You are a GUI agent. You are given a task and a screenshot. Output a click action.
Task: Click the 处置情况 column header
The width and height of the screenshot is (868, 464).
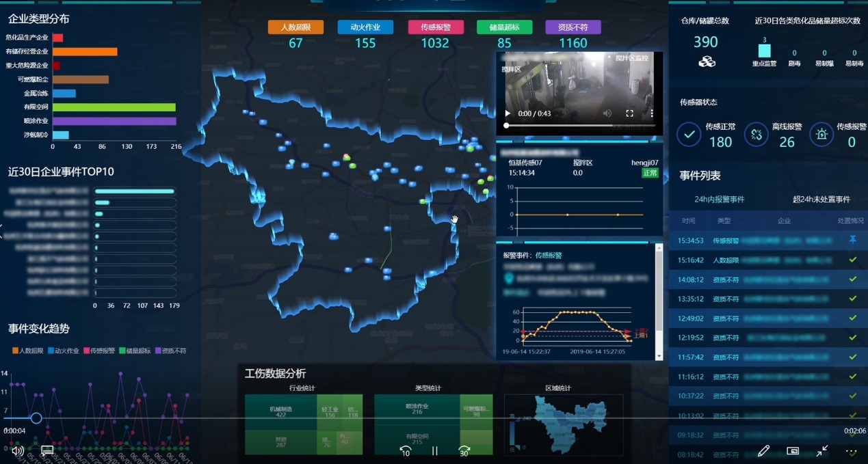point(851,221)
